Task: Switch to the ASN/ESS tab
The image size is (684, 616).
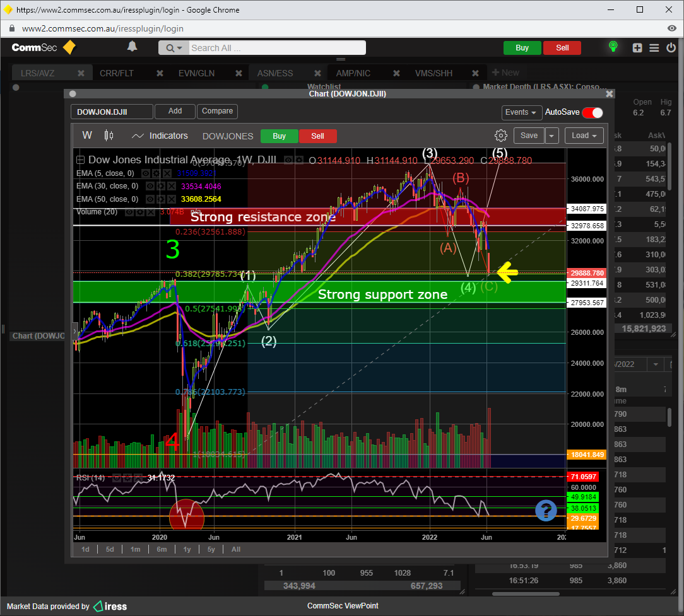Action: tap(275, 73)
